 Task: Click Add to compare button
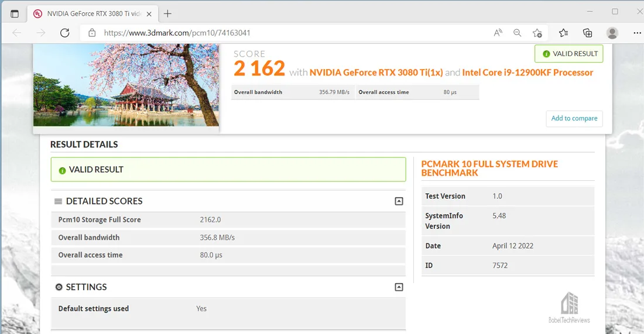(x=574, y=118)
